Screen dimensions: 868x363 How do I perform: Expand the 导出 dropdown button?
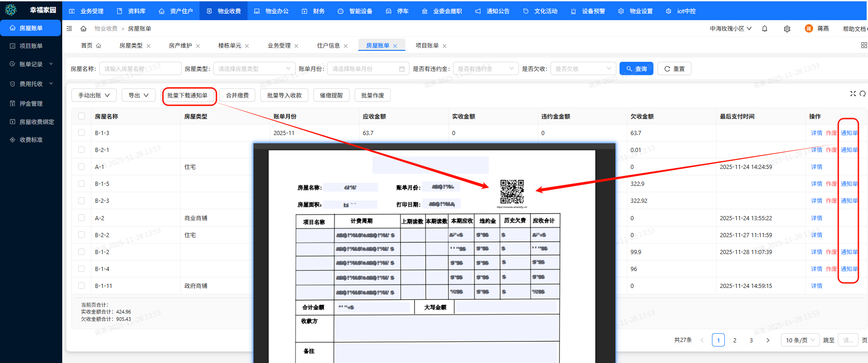coord(138,95)
